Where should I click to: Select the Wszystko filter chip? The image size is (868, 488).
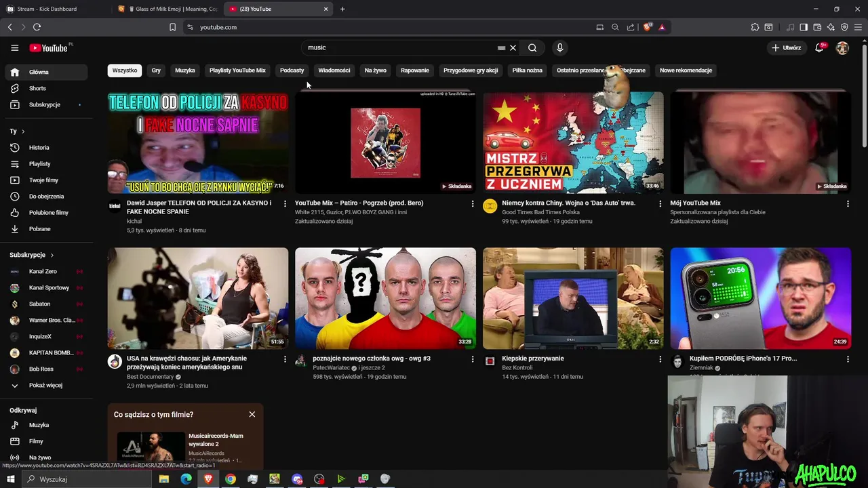click(125, 70)
